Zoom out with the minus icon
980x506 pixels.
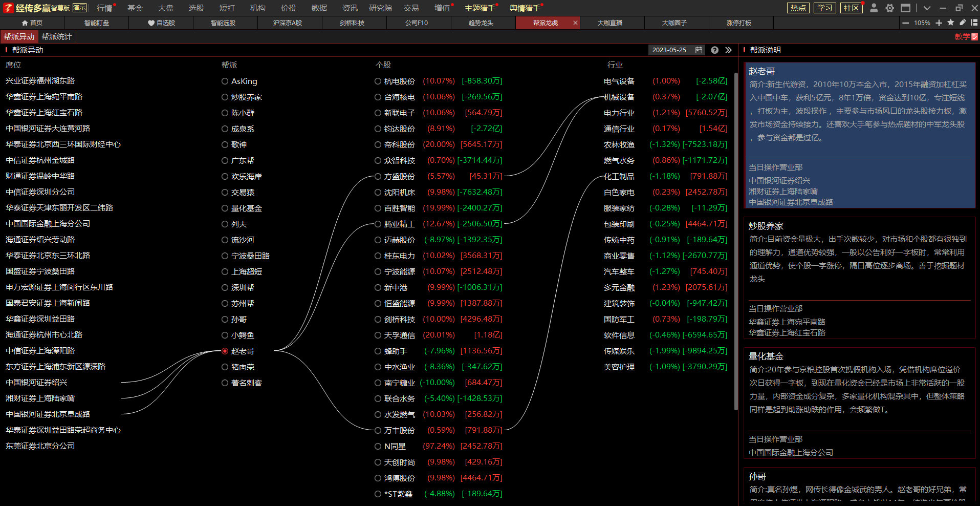[x=906, y=23]
